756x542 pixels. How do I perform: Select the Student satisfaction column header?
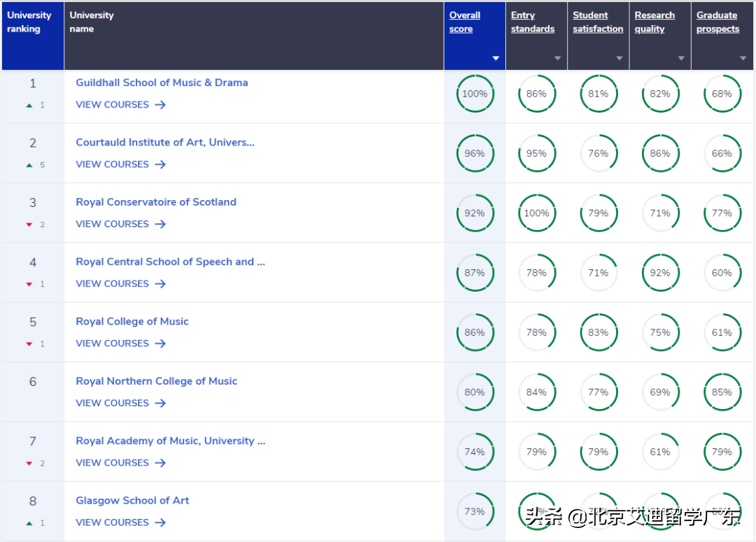click(597, 22)
